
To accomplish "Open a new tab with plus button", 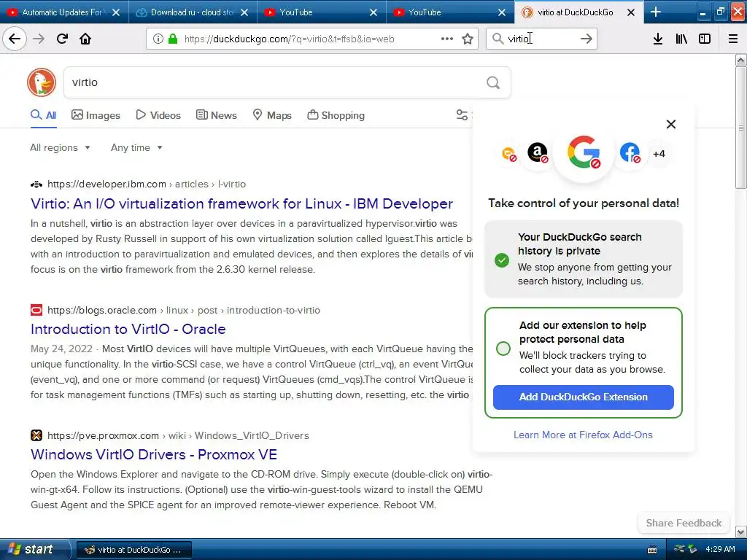I will click(x=656, y=12).
